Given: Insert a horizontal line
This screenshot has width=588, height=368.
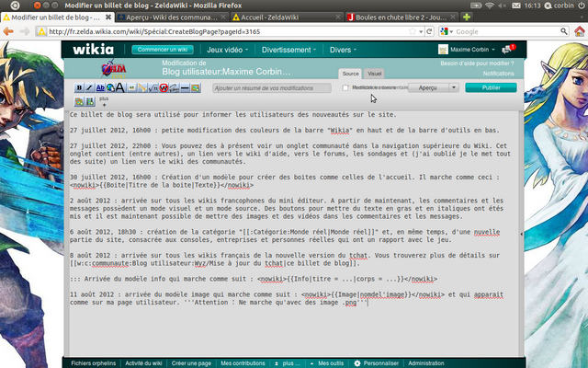Looking at the screenshot, I should (x=185, y=88).
